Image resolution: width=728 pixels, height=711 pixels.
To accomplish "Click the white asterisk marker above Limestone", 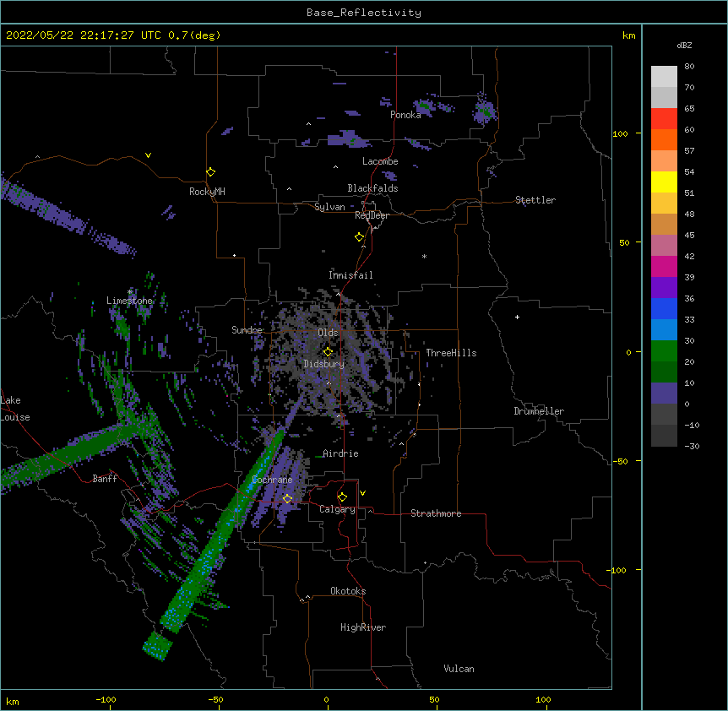I will click(x=130, y=292).
